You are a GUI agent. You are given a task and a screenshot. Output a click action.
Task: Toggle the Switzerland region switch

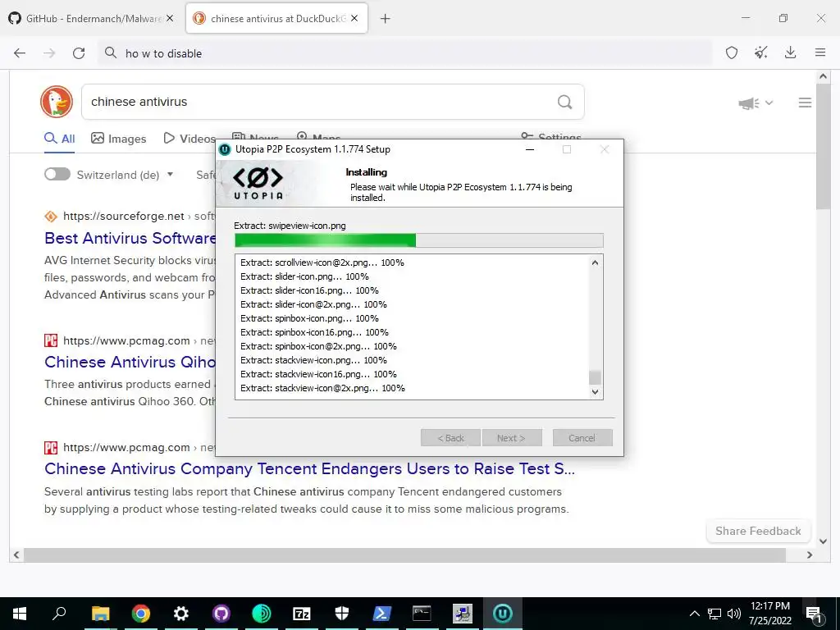57,174
